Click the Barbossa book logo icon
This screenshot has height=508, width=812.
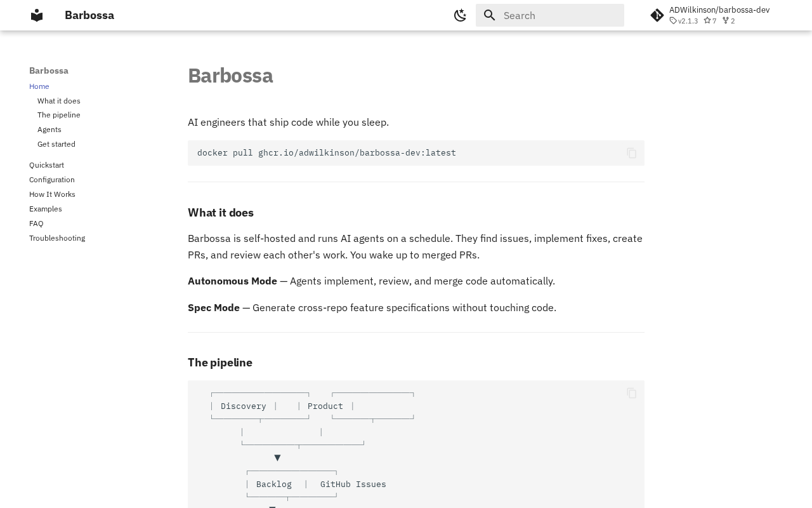(37, 15)
